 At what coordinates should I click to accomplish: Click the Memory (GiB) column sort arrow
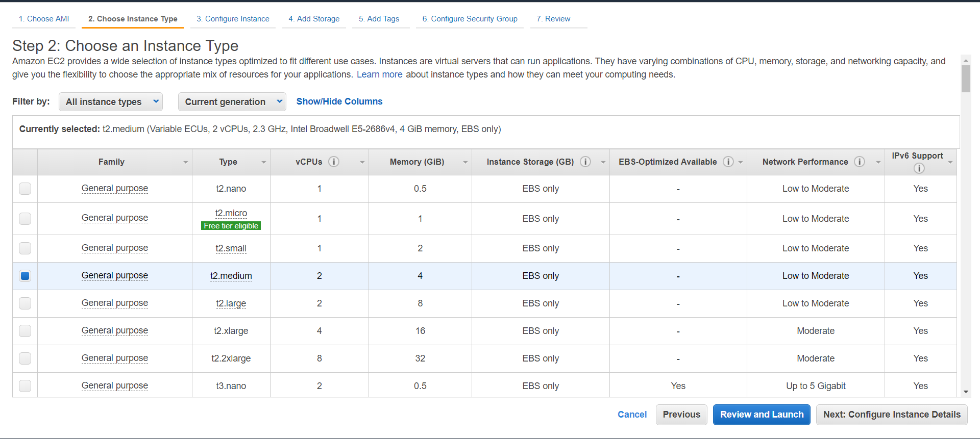pos(465,162)
